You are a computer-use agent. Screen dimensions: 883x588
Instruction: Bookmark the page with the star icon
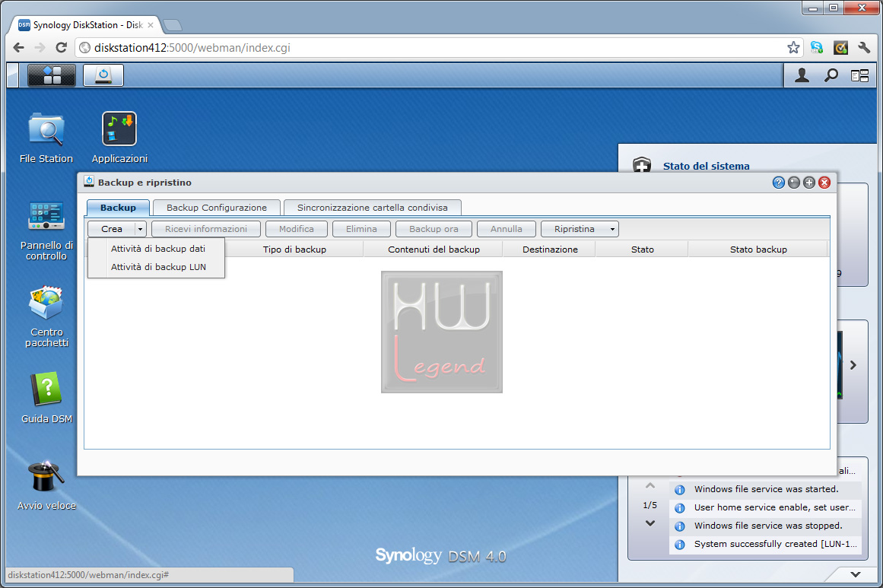pyautogui.click(x=793, y=47)
